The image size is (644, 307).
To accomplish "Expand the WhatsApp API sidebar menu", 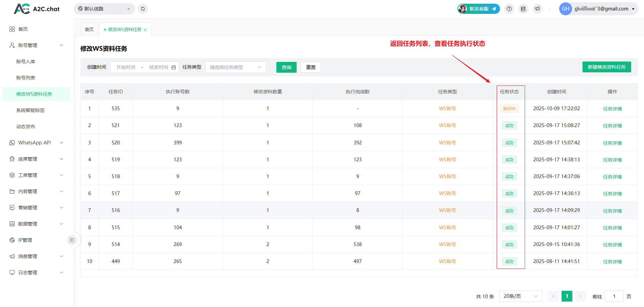I will point(36,143).
